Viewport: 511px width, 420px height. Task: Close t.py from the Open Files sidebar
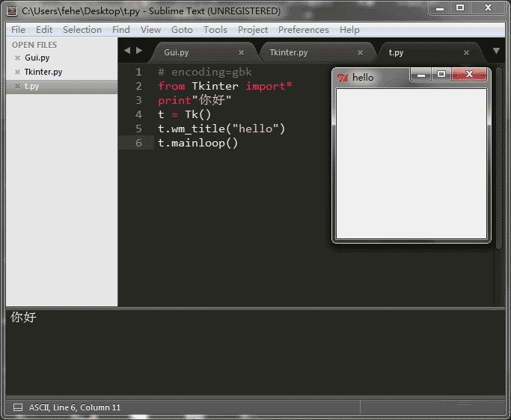[x=17, y=86]
